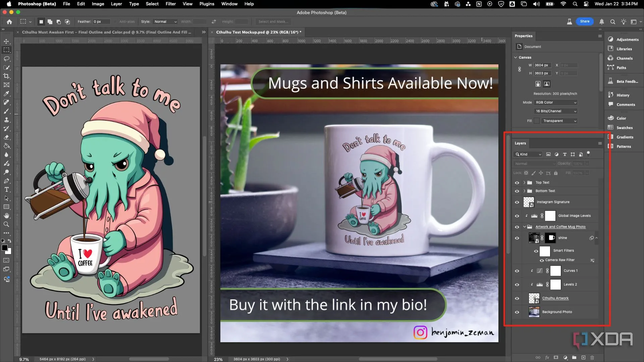
Task: Open the Filter menu
Action: click(x=170, y=4)
